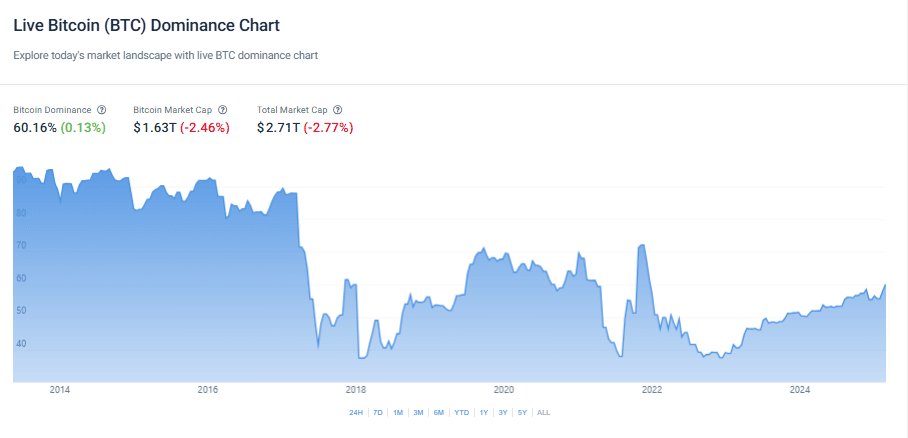Click the $1.63T Bitcoin market cap value

154,128
